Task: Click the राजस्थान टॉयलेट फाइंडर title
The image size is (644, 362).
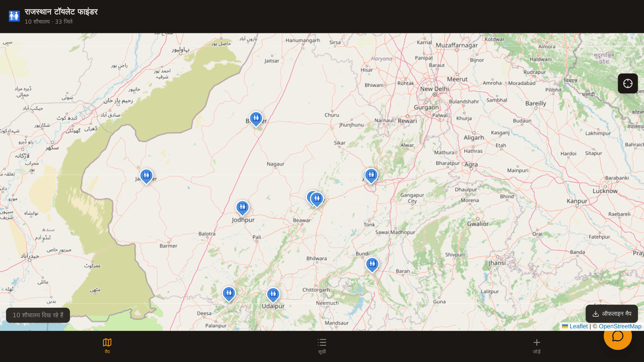Action: pos(61,12)
